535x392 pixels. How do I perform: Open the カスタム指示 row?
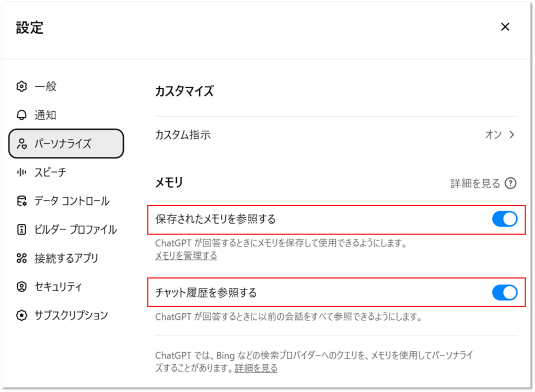click(334, 135)
